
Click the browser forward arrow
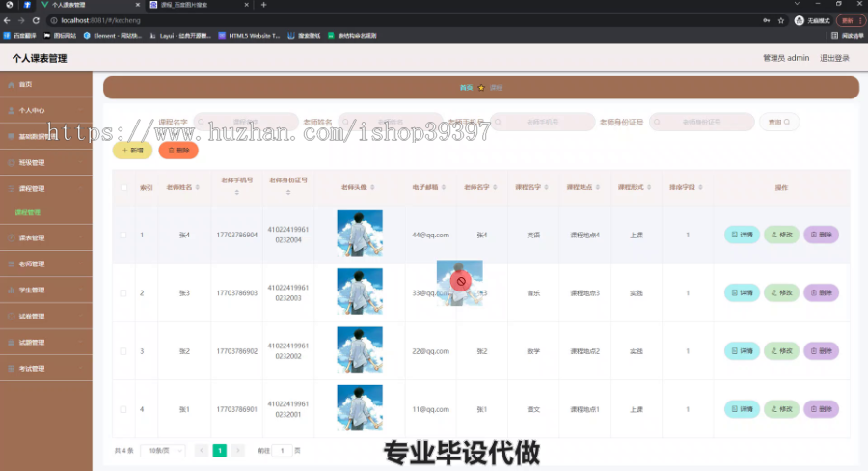point(21,20)
